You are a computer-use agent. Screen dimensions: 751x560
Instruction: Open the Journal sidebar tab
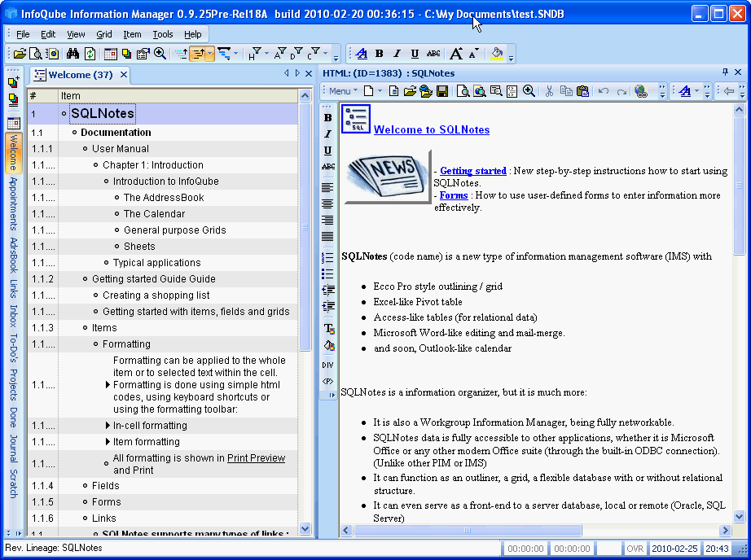point(13,448)
